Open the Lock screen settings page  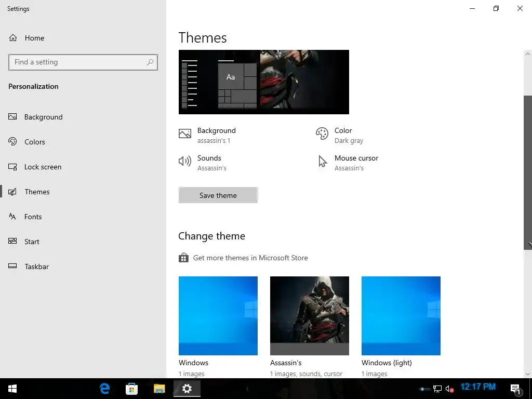[x=43, y=167]
